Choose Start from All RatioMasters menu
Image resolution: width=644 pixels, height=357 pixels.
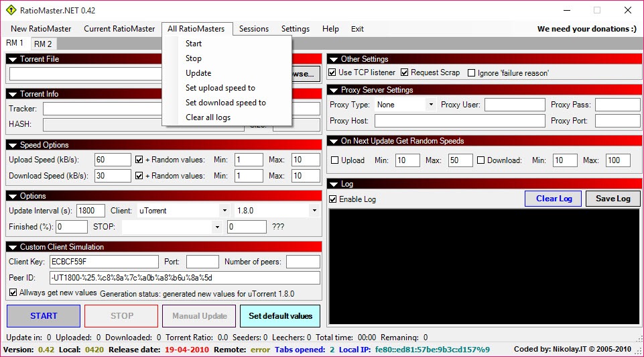tap(227, 44)
